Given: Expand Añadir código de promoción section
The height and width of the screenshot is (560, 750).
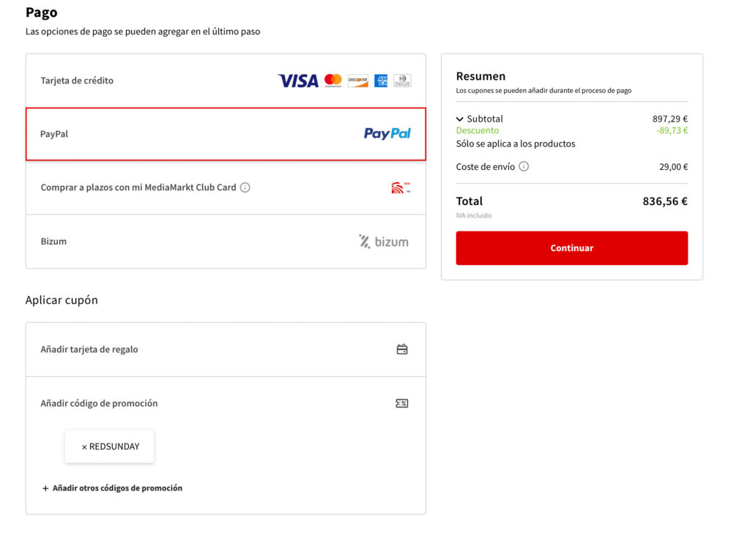Looking at the screenshot, I should (x=226, y=403).
